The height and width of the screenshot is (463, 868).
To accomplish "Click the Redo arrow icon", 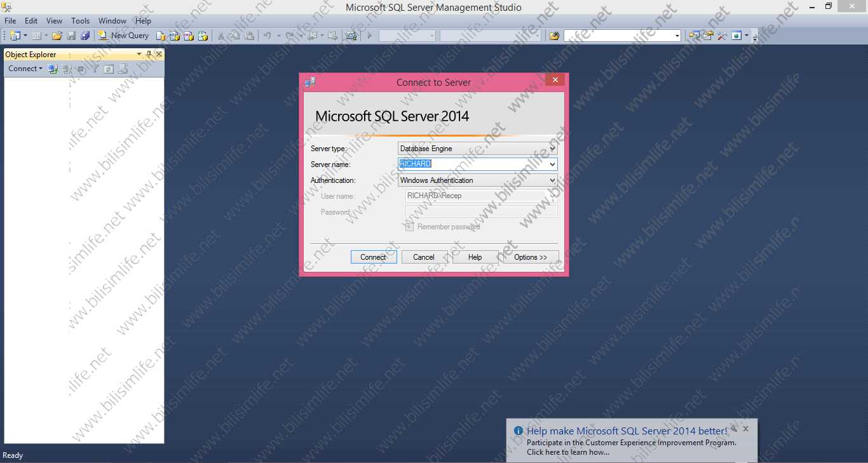I will [290, 36].
